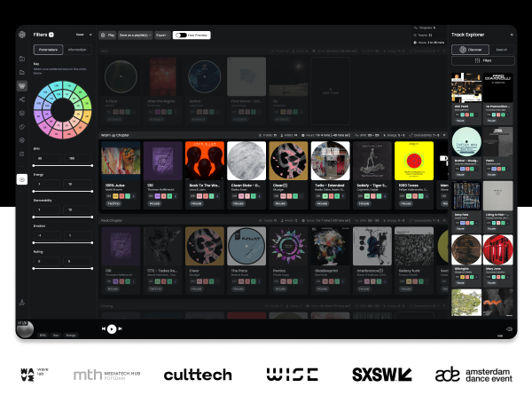Click the Techno genre tag on 100% Juice
The height and width of the screenshot is (403, 532).
point(114,203)
